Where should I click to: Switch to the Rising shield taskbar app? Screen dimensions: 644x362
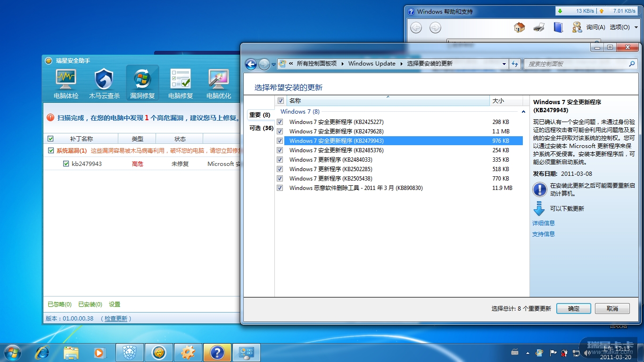click(x=130, y=352)
